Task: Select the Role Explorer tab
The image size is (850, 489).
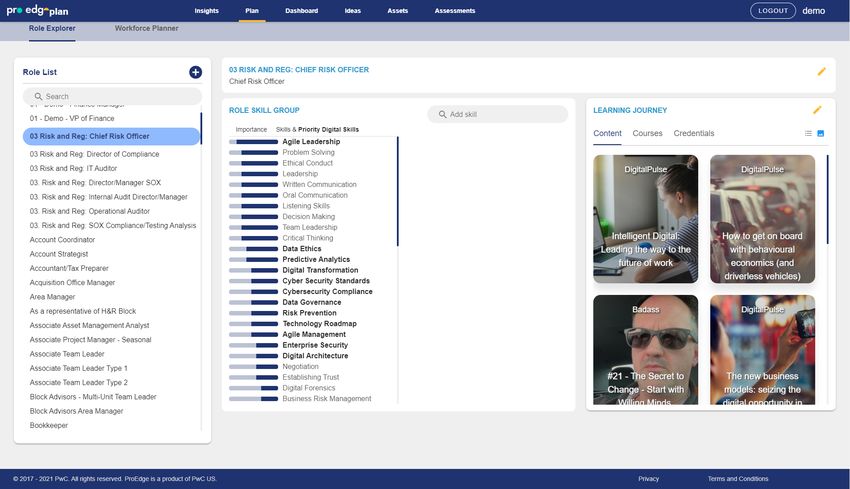Action: point(52,28)
